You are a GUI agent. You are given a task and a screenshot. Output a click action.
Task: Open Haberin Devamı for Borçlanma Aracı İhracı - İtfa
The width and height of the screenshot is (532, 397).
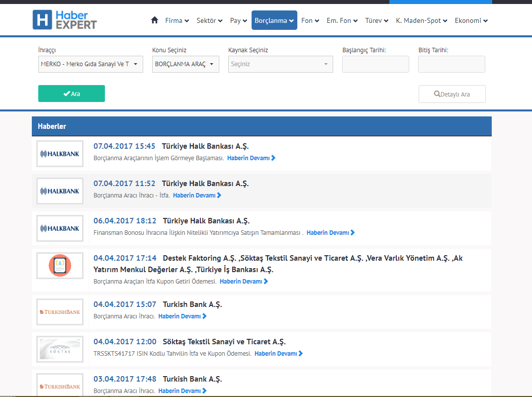click(x=197, y=196)
